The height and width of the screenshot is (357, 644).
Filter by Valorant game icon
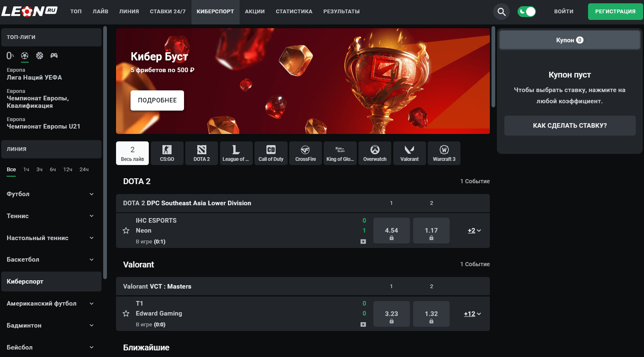pos(409,153)
